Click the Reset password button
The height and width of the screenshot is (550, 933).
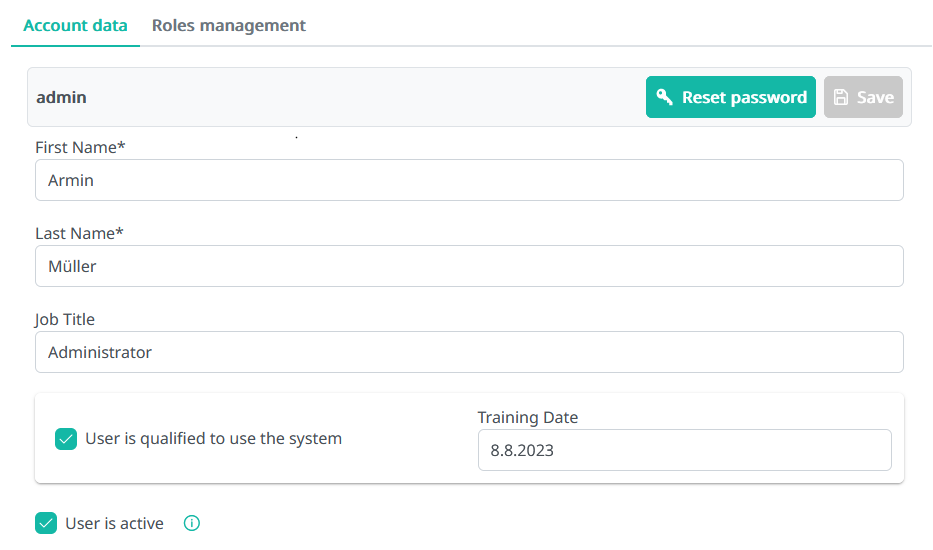tap(731, 97)
